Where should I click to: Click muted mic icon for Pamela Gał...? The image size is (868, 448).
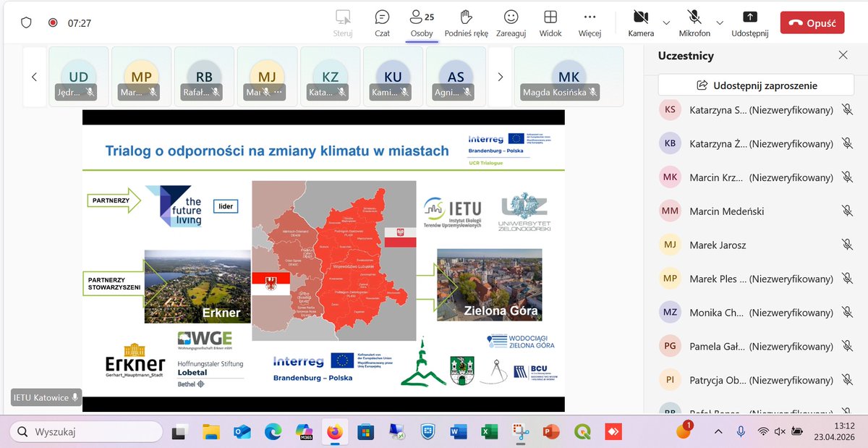point(847,346)
